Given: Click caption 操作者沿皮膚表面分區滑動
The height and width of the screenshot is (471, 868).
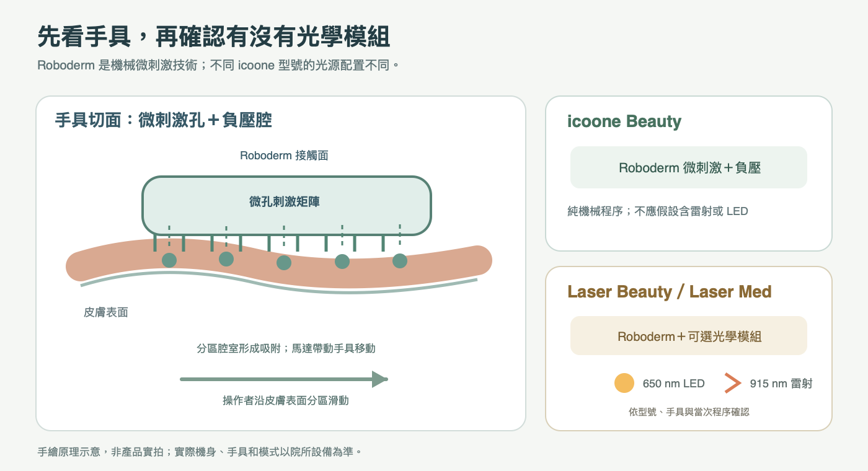Looking at the screenshot, I should coord(286,400).
